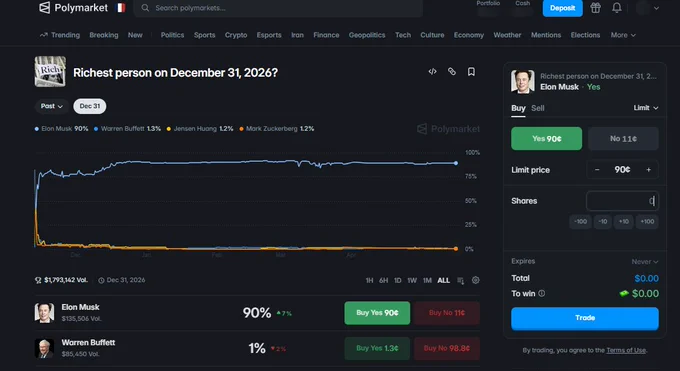Click the Rich market thumbnail image
The height and width of the screenshot is (371, 680).
50,72
